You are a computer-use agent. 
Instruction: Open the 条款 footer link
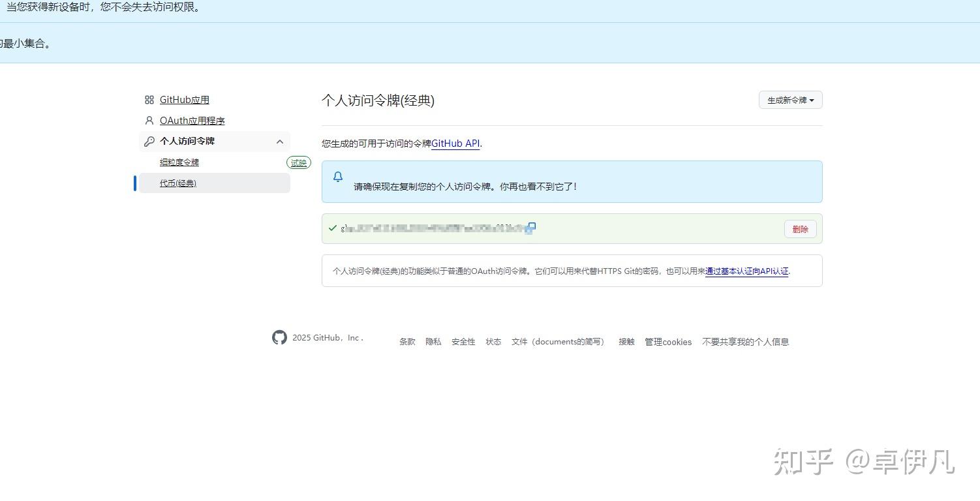pyautogui.click(x=407, y=341)
